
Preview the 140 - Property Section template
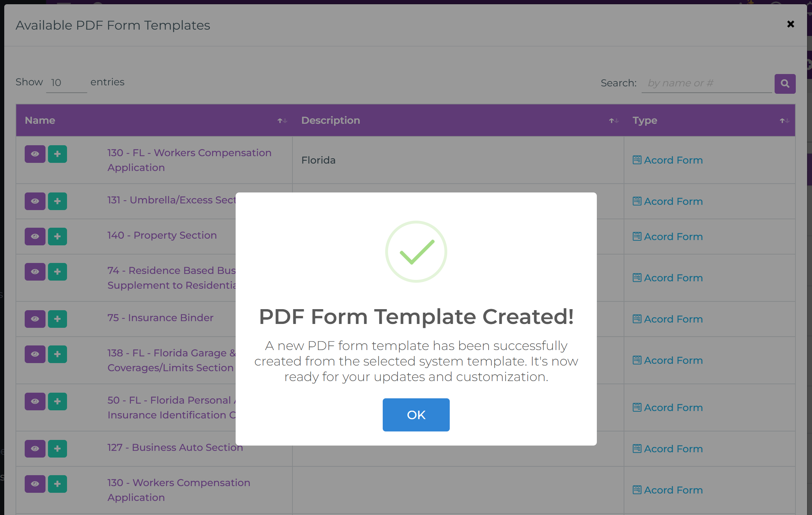pos(35,236)
